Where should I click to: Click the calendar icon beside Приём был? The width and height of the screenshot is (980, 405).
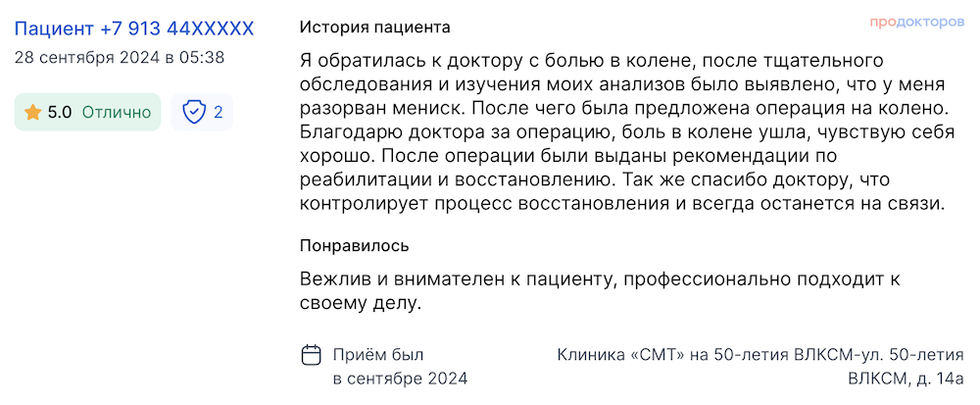click(312, 355)
